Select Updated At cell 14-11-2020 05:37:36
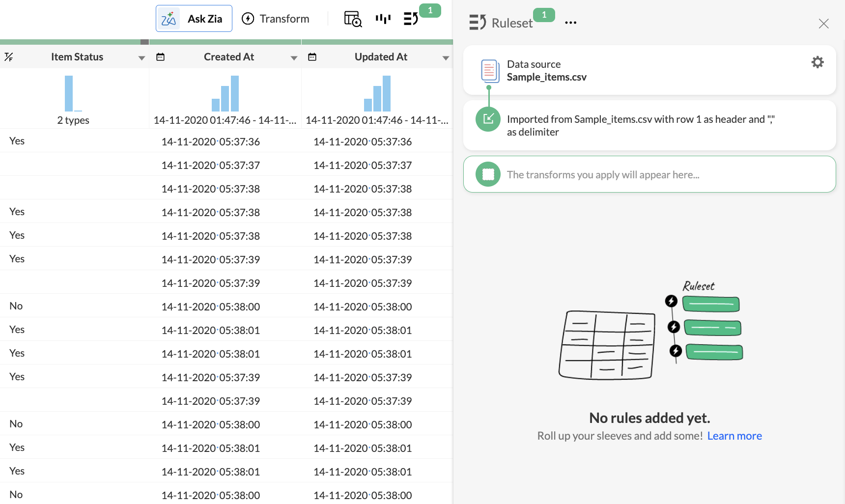The image size is (845, 504). pyautogui.click(x=363, y=141)
